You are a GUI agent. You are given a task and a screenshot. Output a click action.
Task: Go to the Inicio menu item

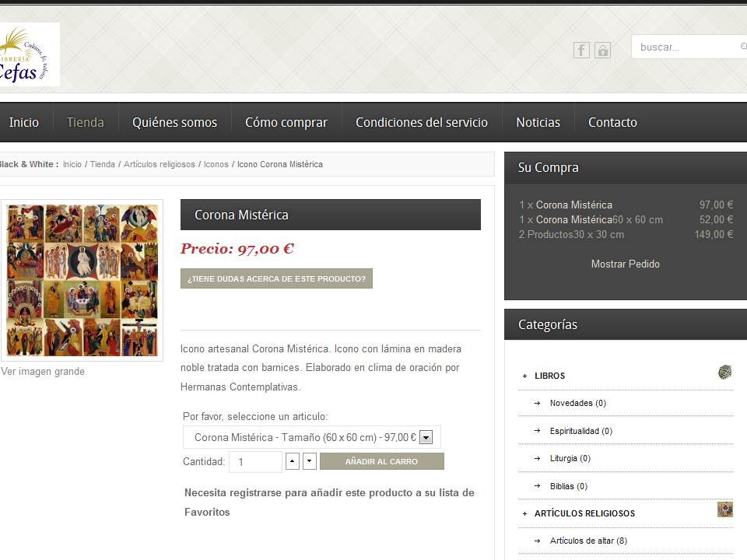pos(24,122)
